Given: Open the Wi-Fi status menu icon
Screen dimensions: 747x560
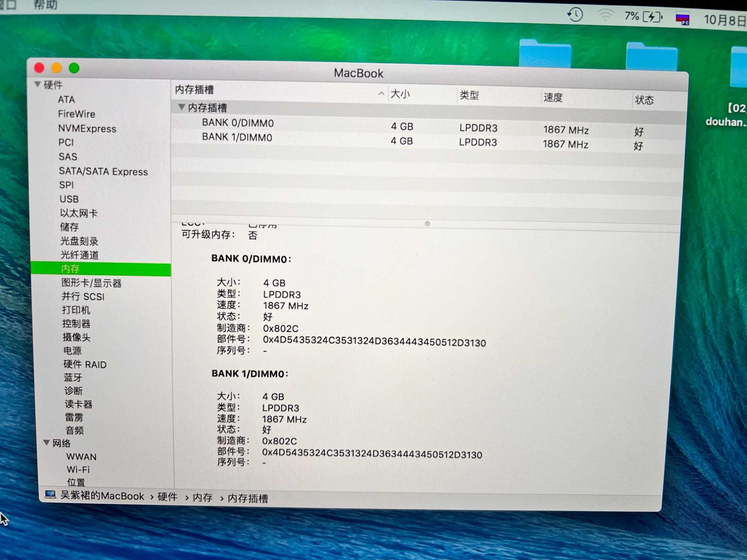Looking at the screenshot, I should tap(605, 15).
